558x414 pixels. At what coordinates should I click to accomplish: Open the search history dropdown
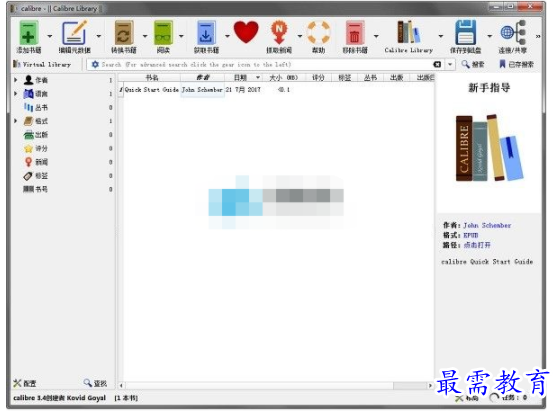click(450, 64)
